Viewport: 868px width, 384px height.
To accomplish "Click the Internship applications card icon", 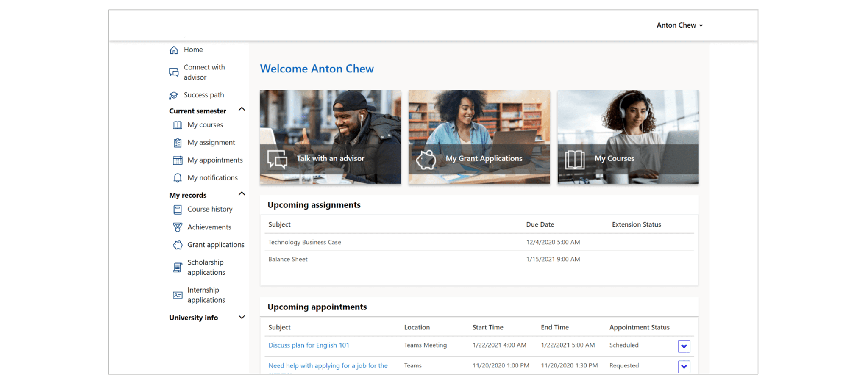I will click(178, 295).
